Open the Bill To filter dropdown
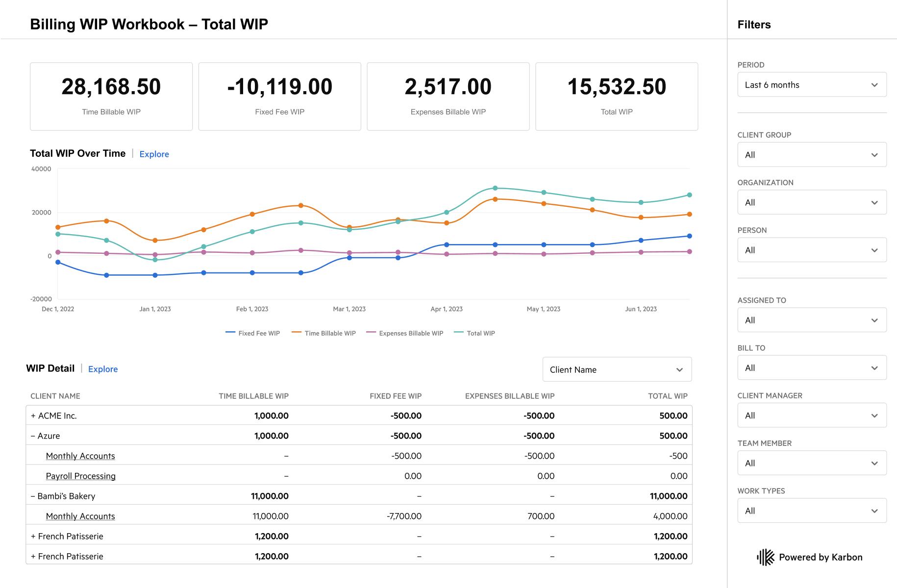The width and height of the screenshot is (897, 588). point(811,367)
